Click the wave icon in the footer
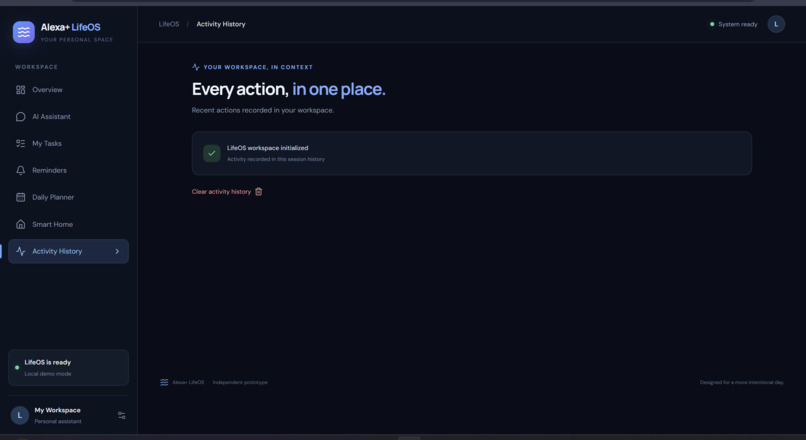 [164, 382]
